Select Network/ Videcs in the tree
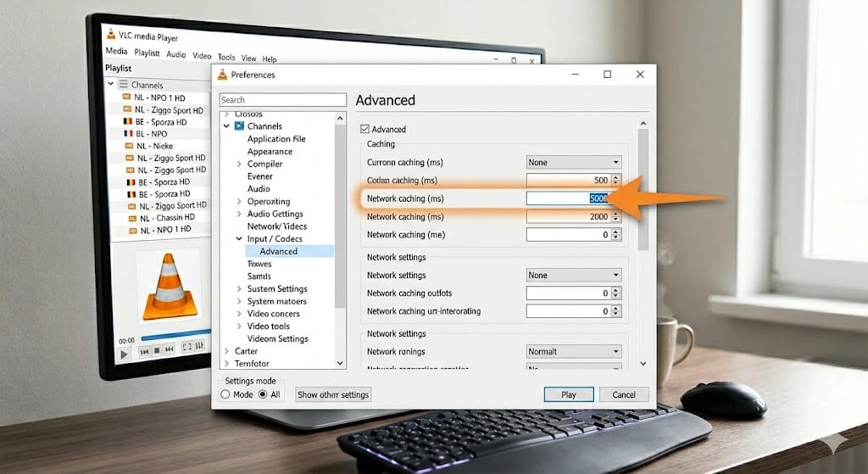 277,226
